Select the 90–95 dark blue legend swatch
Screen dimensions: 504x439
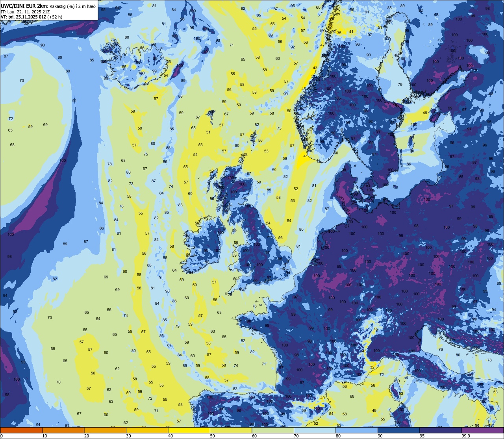coord(398,430)
